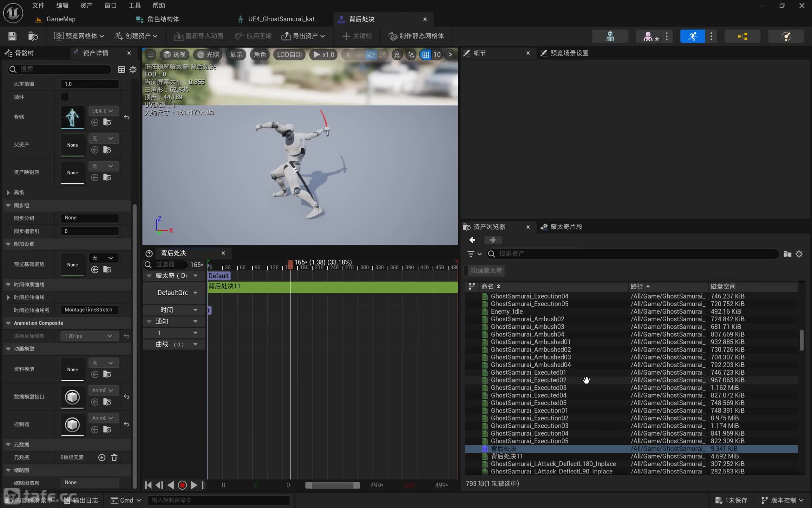Expand the 高级 section

[8, 192]
